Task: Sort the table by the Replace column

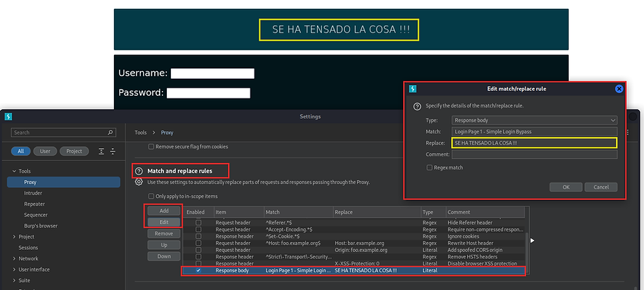Action: point(377,213)
